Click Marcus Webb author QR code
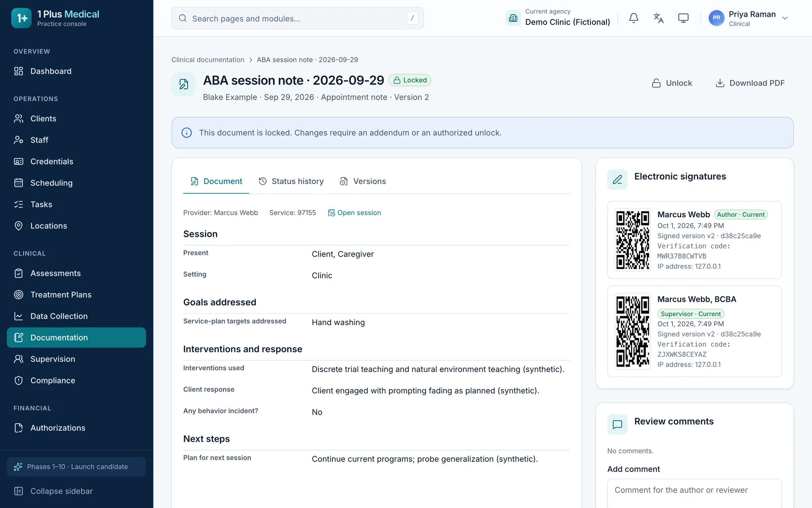The width and height of the screenshot is (812, 508). pyautogui.click(x=633, y=240)
